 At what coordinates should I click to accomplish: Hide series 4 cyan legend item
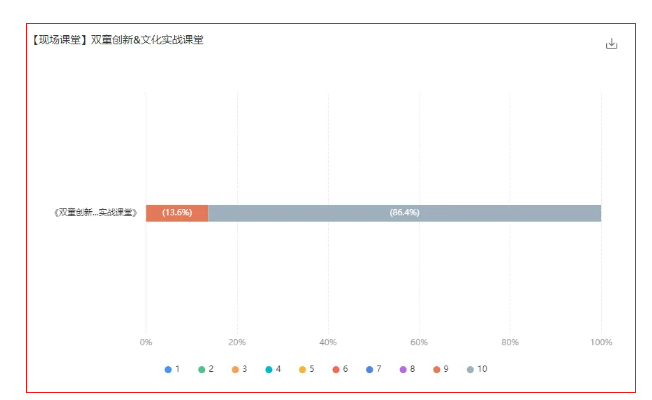[269, 369]
